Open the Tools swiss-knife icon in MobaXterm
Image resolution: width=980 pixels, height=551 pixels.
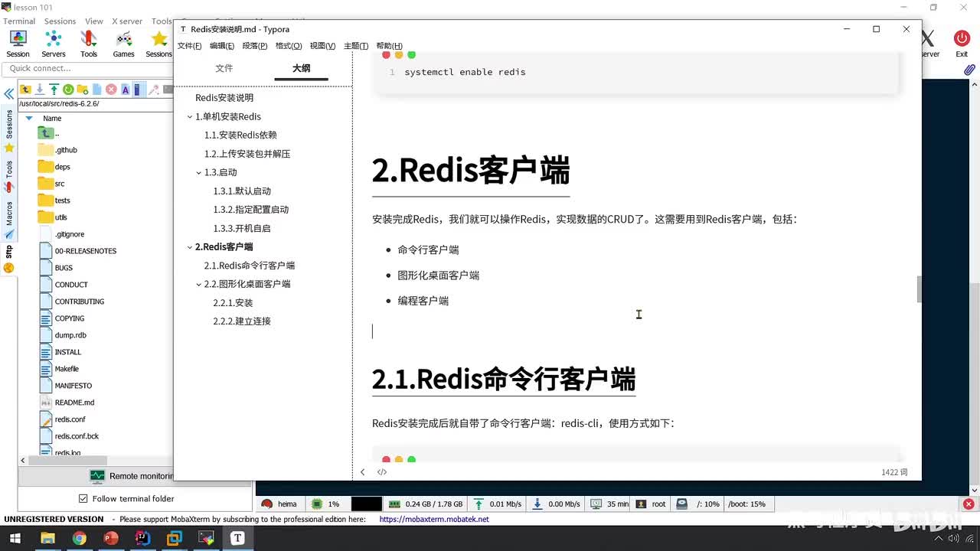click(x=89, y=44)
